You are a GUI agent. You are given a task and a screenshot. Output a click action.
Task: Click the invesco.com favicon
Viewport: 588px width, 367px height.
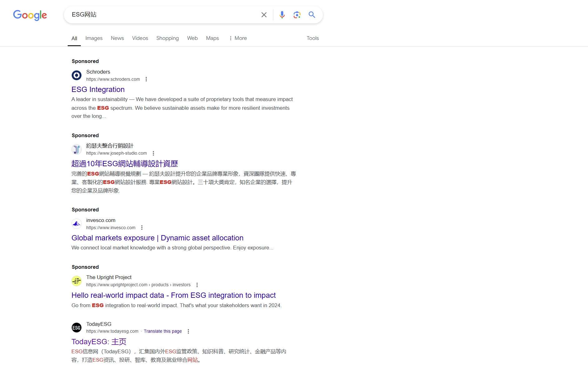click(76, 224)
